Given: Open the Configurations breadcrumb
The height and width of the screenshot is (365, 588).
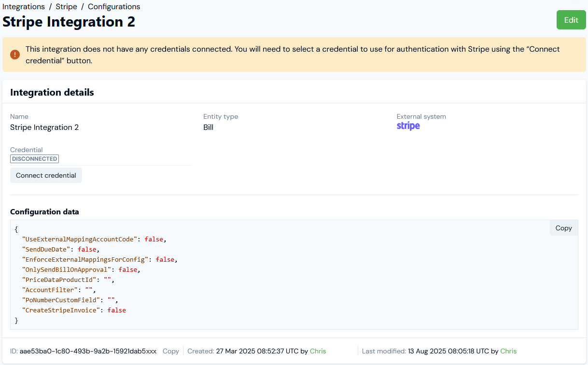Looking at the screenshot, I should click(114, 7).
